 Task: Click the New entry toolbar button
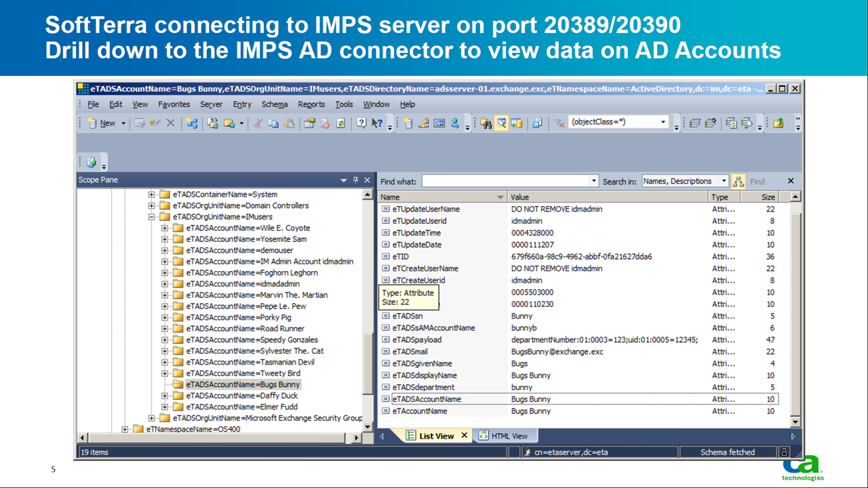point(102,123)
